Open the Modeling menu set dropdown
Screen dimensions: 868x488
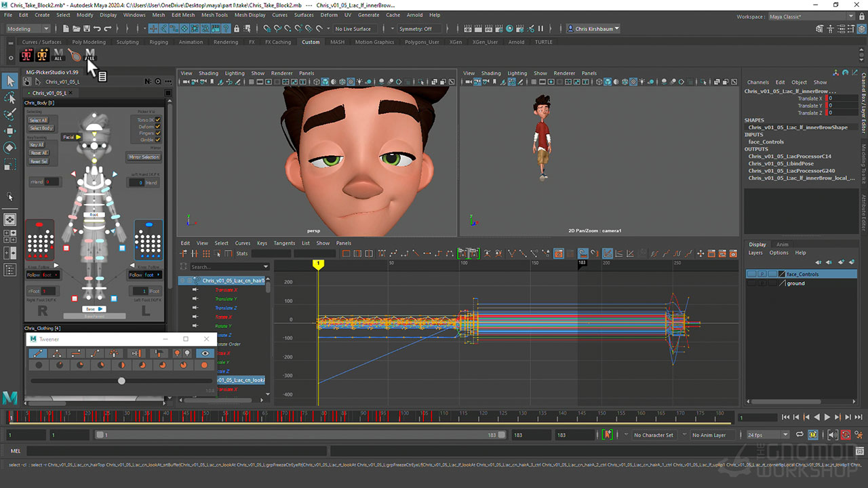point(28,29)
